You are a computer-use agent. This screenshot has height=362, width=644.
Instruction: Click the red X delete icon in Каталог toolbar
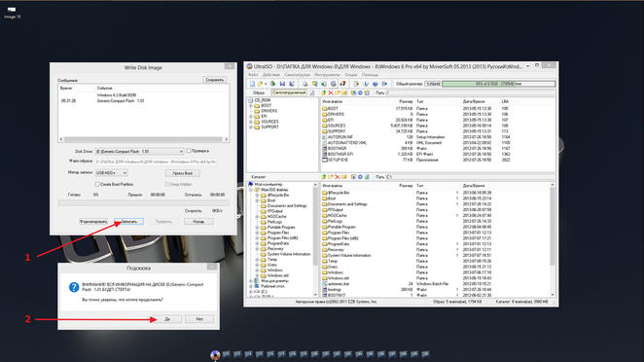point(338,177)
